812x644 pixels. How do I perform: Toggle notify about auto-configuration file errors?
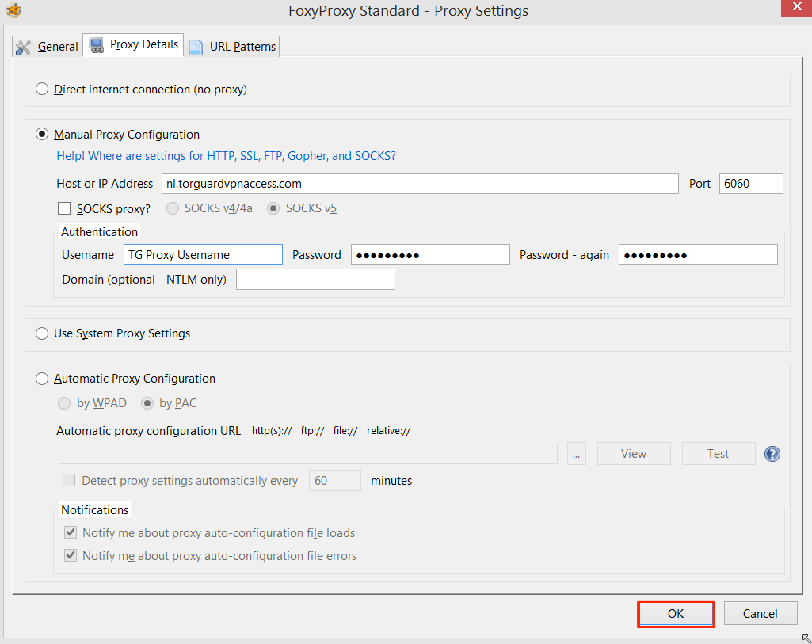[x=71, y=555]
